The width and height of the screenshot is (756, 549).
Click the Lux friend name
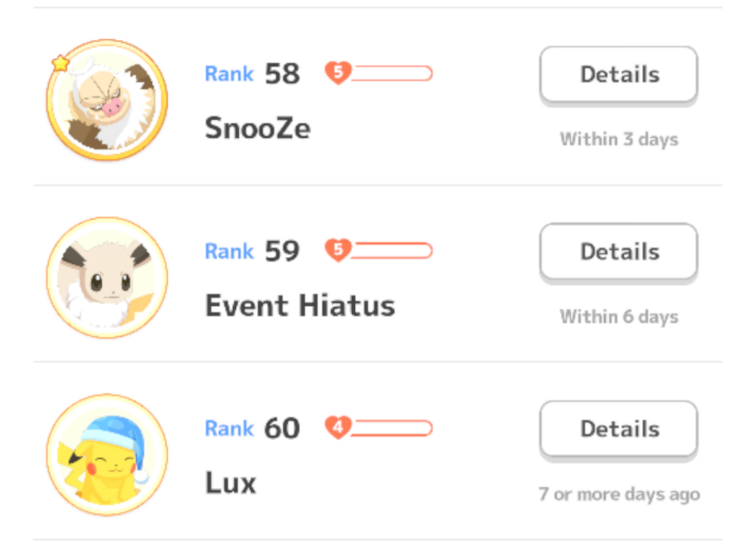[230, 483]
